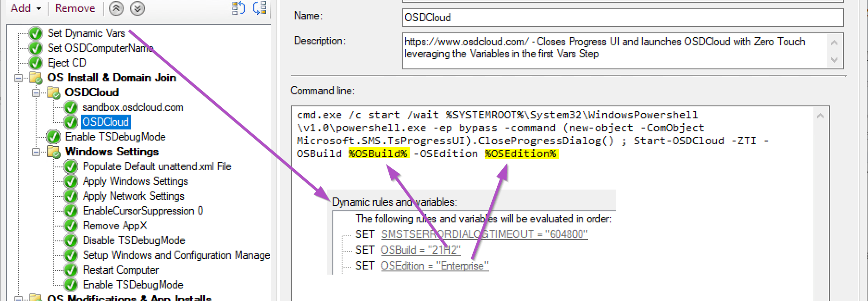Viewport: 868px width, 301px height.
Task: Click the green check icon beside Eject CD
Action: tap(36, 63)
